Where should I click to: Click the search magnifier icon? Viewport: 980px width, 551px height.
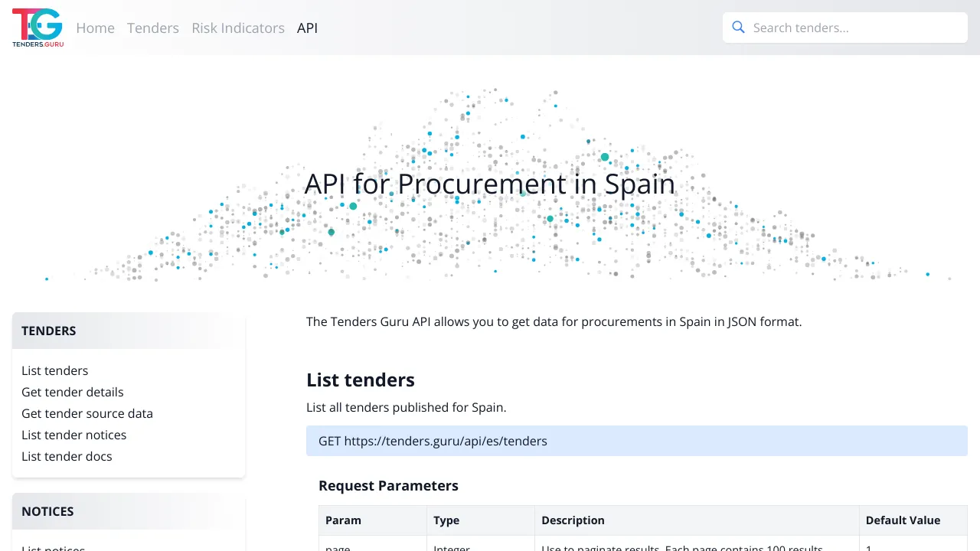(739, 28)
